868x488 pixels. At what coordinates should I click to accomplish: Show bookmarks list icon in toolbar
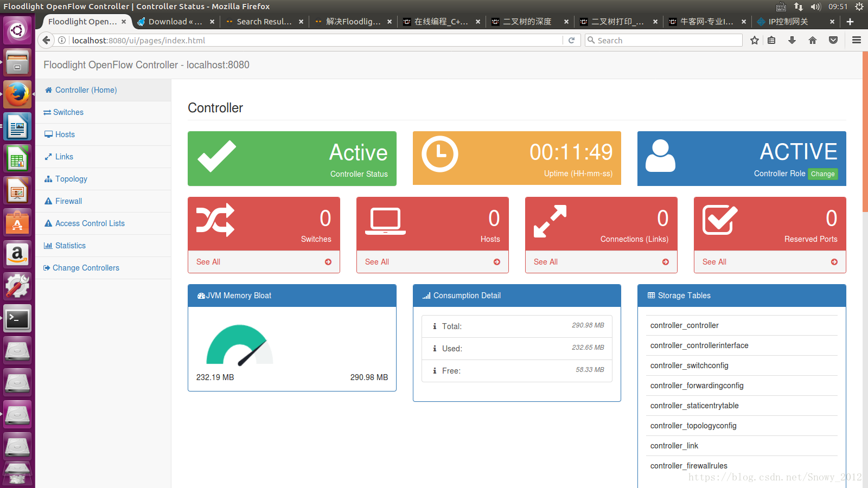pyautogui.click(x=772, y=40)
